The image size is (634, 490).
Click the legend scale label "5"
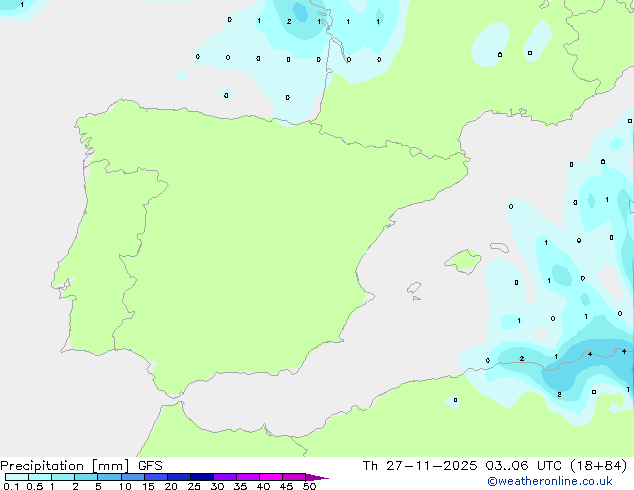(98, 486)
